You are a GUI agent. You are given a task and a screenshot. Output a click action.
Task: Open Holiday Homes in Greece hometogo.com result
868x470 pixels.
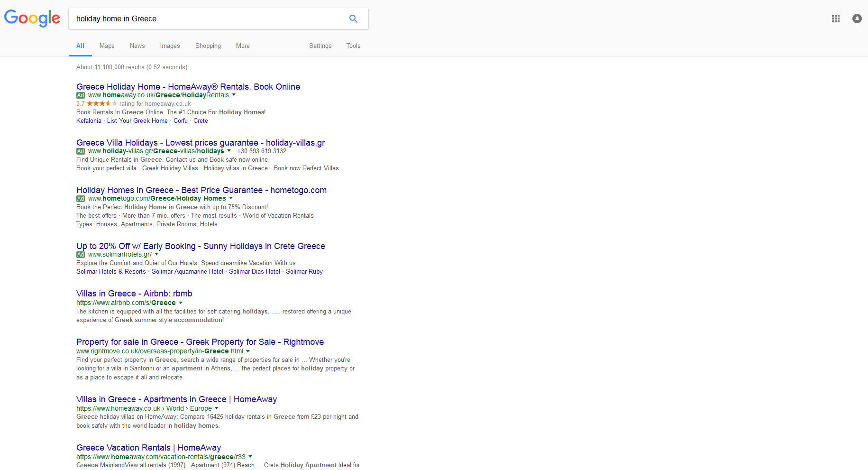[201, 190]
